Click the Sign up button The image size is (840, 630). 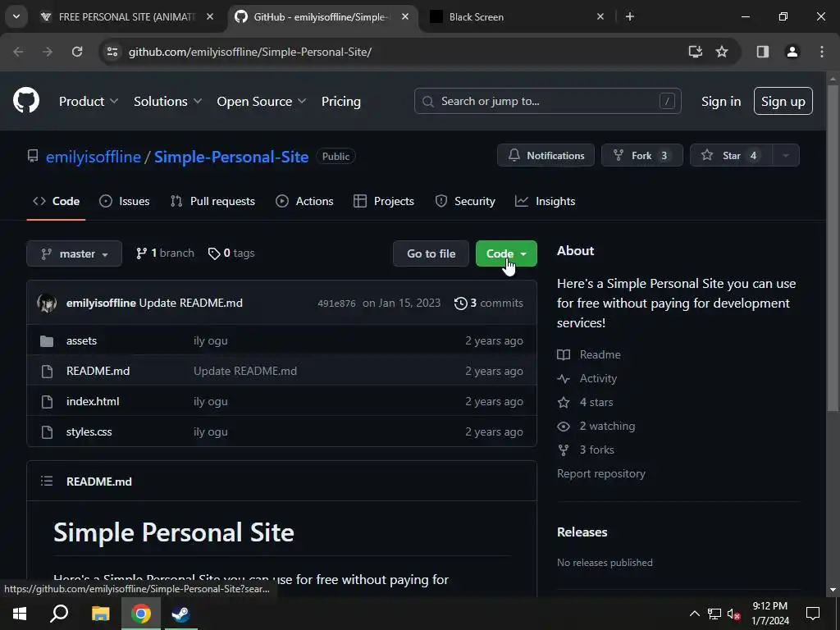(783, 101)
